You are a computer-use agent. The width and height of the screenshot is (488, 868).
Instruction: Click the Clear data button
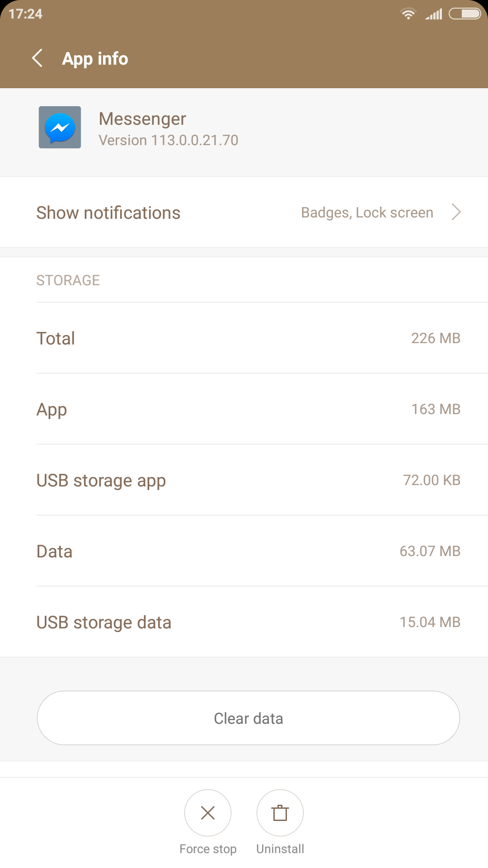[x=249, y=718]
